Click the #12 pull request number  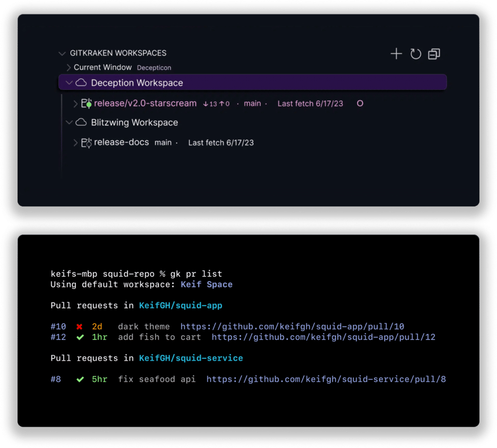58,337
